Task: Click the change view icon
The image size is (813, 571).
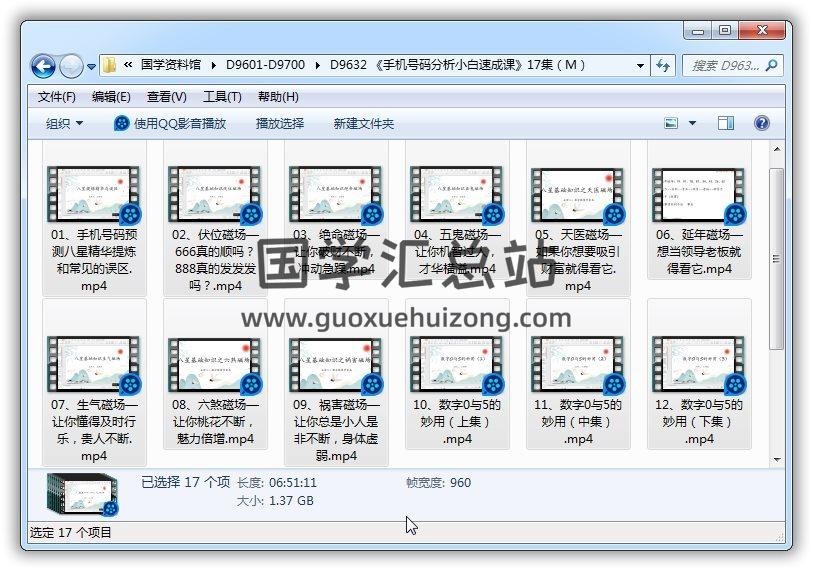Action: pyautogui.click(x=673, y=123)
